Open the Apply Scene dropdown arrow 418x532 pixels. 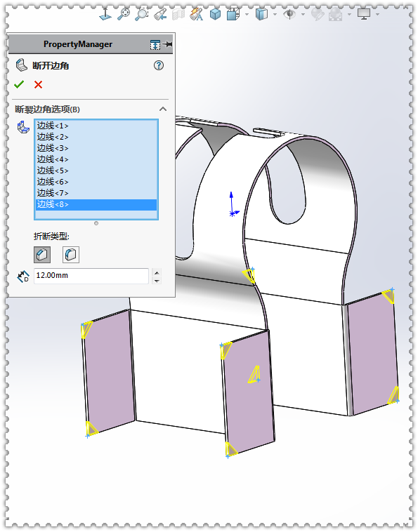349,14
